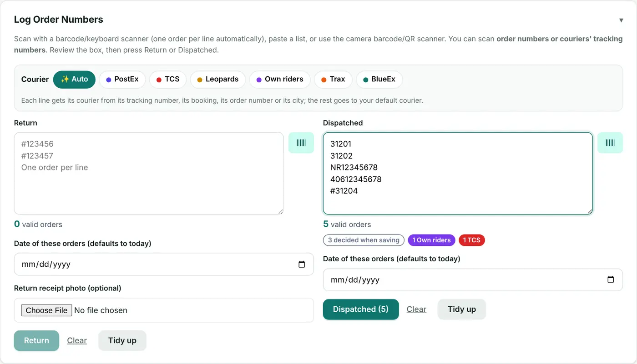Choose TCS as the courier

point(168,80)
